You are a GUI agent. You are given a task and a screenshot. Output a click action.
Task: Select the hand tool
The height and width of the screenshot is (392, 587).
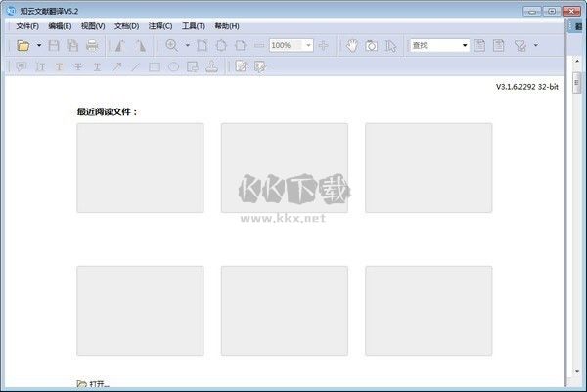[x=352, y=46]
